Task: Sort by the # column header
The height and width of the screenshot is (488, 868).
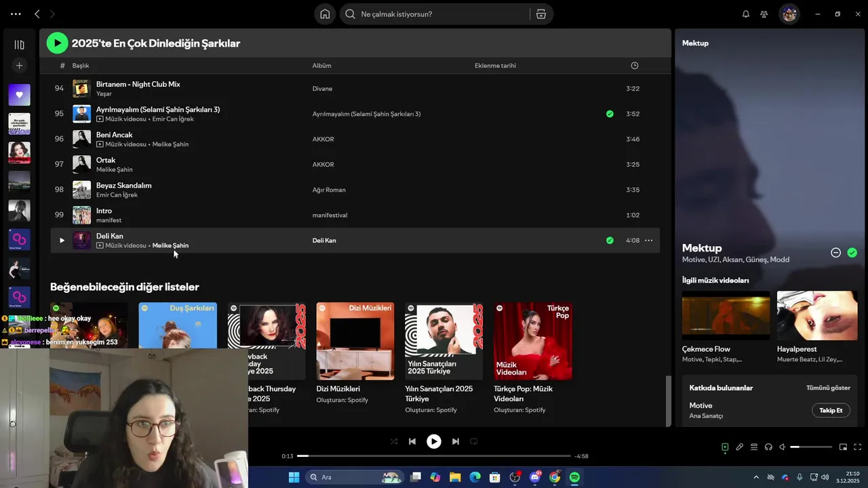Action: tap(62, 66)
